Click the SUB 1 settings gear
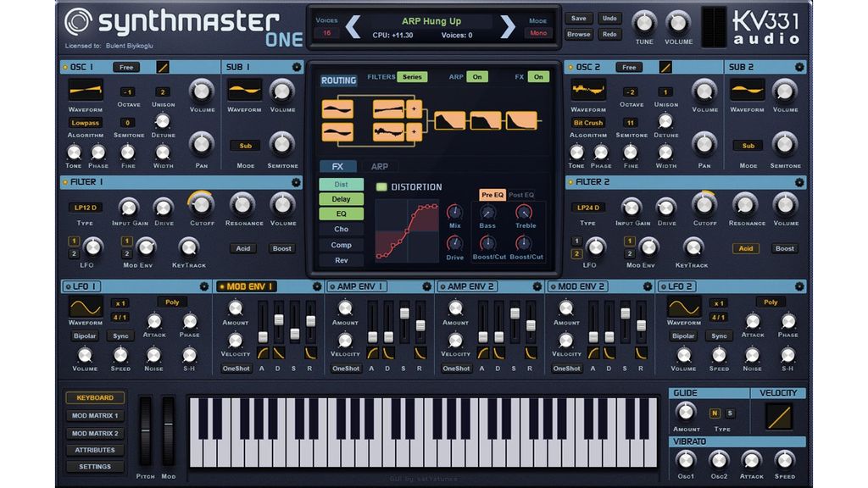Viewport: 868px width, 488px height. (x=295, y=66)
